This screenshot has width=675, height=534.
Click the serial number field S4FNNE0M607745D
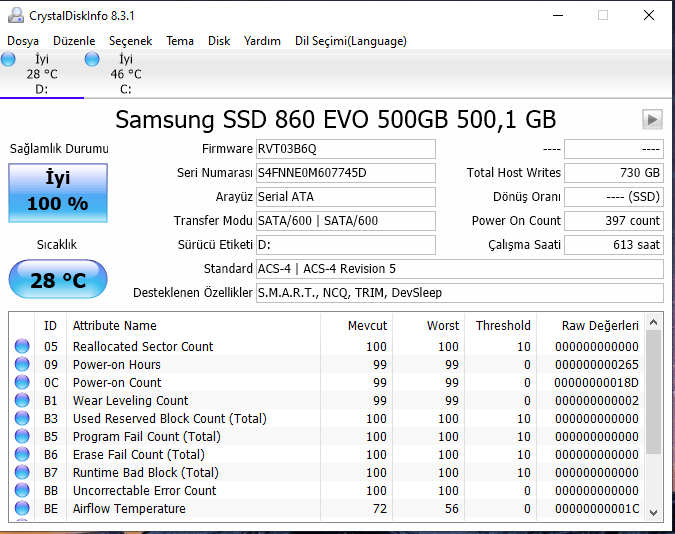346,173
